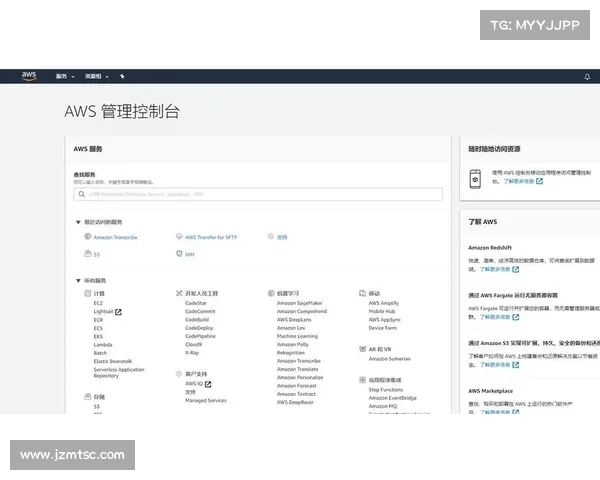This screenshot has height=480, width=600.
Task: Open ECS service
Action: 98,328
